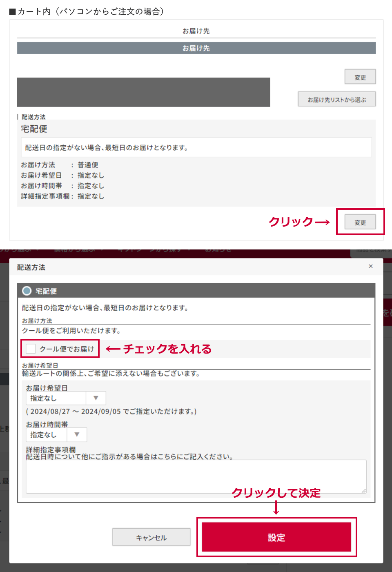Screen dimensions: 392x572
Task: Click the ▼ arrow on お届け希望日 selector
Action: pyautogui.click(x=96, y=398)
